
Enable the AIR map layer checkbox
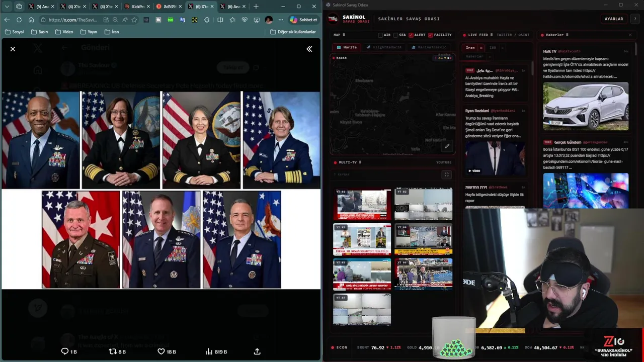click(x=381, y=35)
